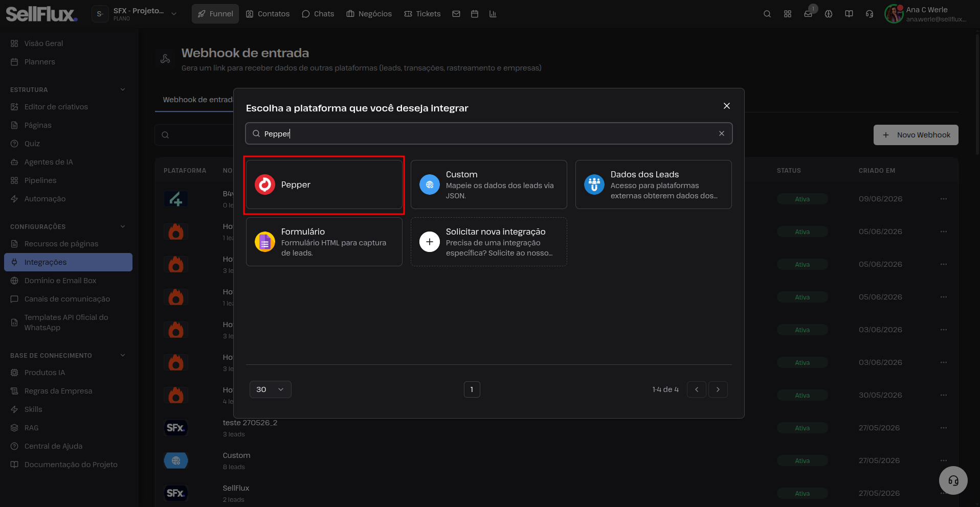Open the analytics chart icon in navbar

click(493, 14)
